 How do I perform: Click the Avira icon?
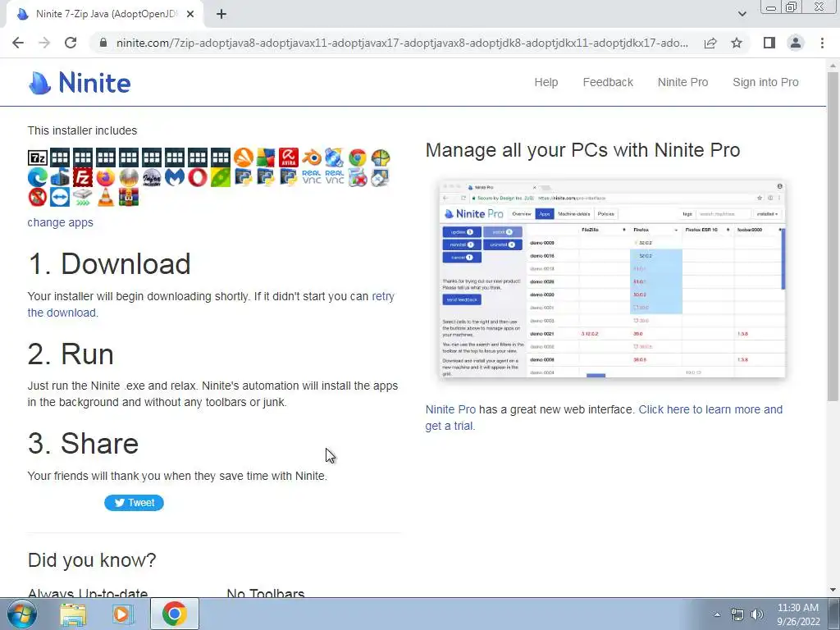click(x=289, y=157)
